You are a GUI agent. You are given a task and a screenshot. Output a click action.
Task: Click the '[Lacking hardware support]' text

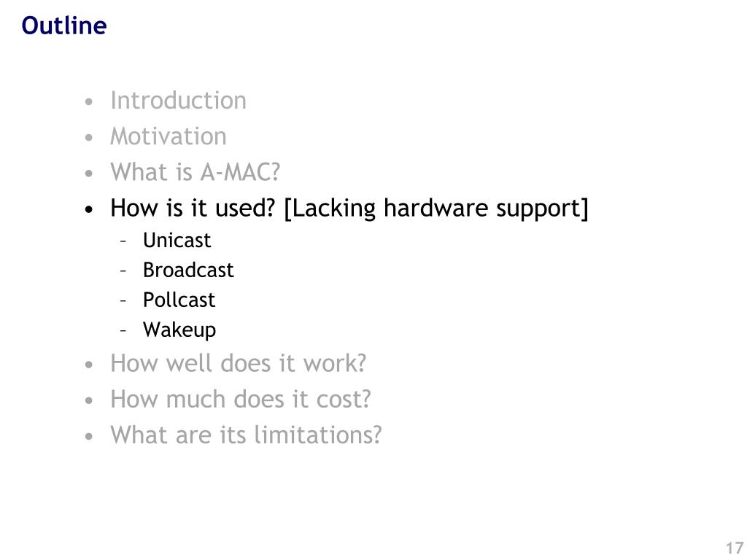(x=436, y=209)
